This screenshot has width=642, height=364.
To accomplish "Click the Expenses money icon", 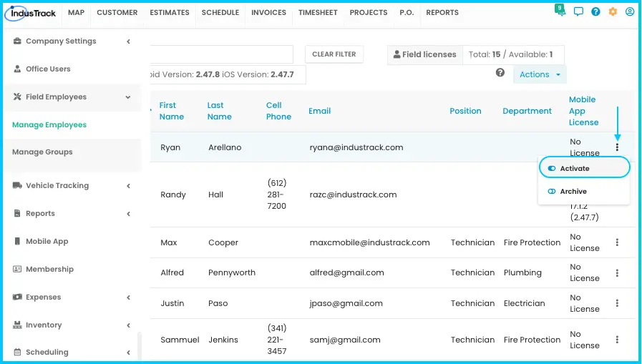I will pyautogui.click(x=17, y=297).
